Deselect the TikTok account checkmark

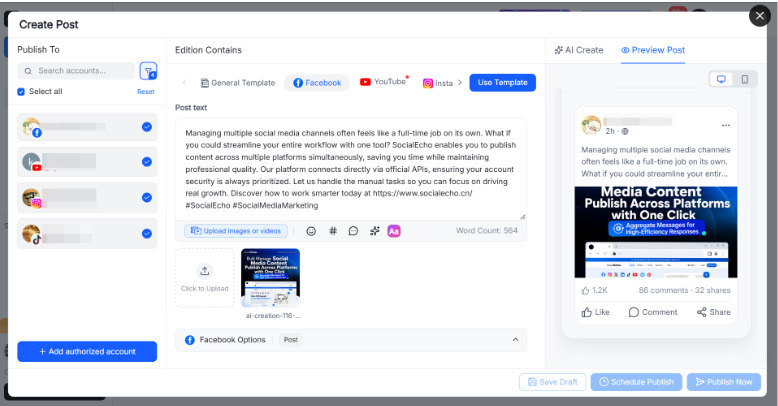click(x=147, y=233)
